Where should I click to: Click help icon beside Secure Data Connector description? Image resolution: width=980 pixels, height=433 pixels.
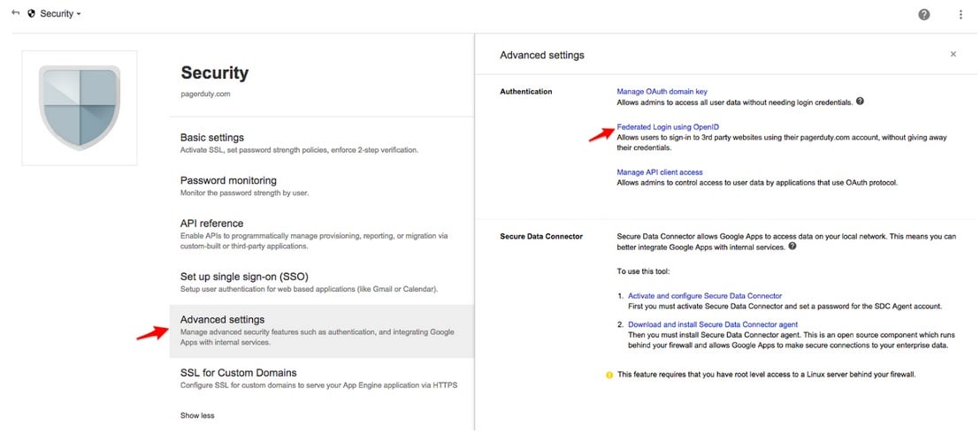click(792, 247)
